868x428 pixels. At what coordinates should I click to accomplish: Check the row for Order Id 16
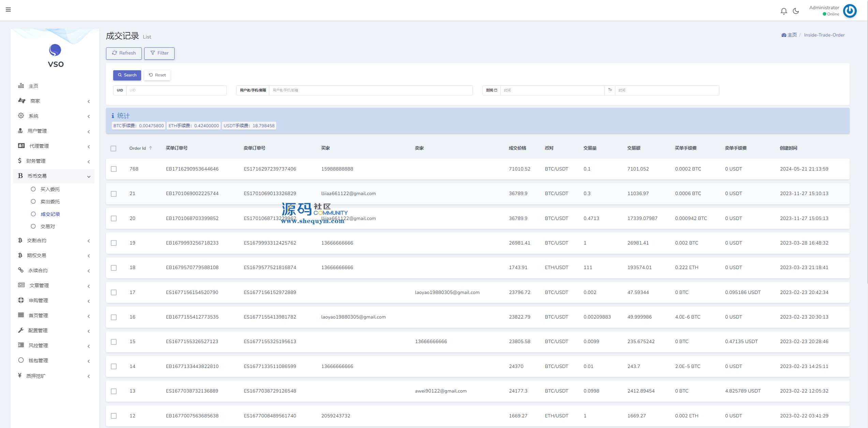point(114,317)
